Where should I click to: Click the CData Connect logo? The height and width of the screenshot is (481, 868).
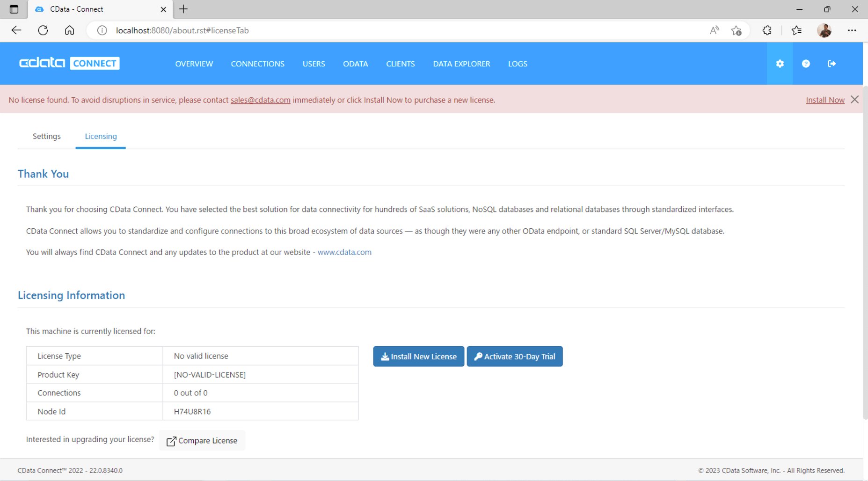tap(69, 63)
